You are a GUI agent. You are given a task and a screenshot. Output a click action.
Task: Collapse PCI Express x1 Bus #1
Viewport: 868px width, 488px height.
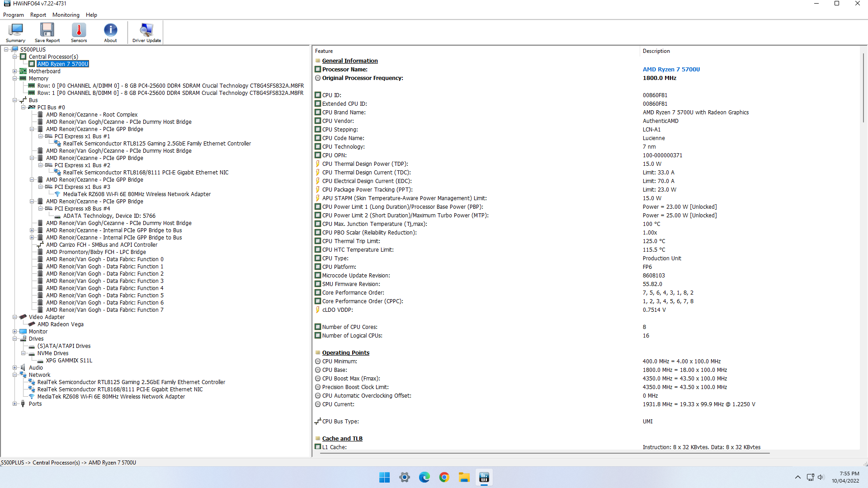[41, 136]
